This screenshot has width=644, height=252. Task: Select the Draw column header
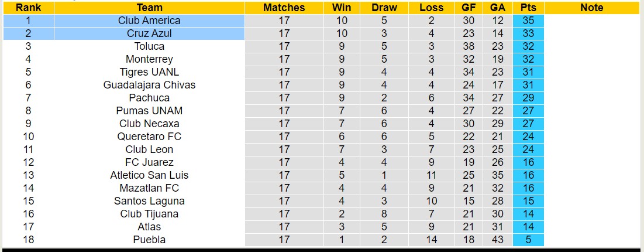click(x=384, y=8)
